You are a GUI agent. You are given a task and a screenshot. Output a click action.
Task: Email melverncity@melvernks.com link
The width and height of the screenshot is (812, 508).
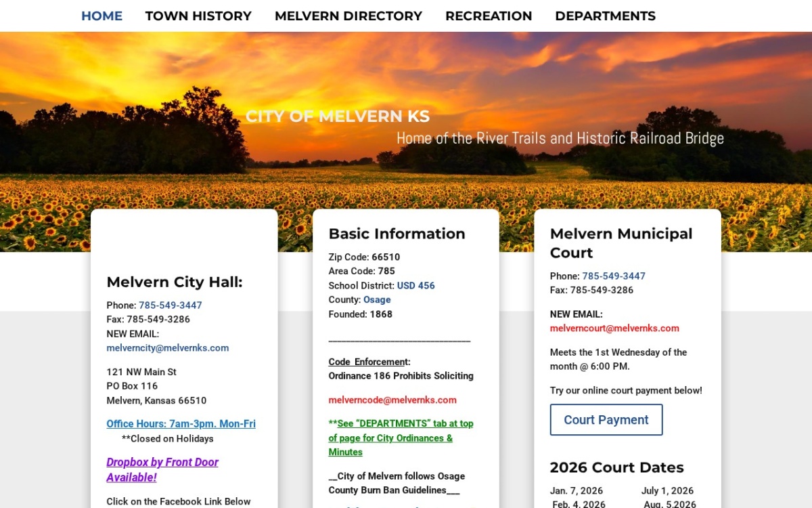(168, 348)
